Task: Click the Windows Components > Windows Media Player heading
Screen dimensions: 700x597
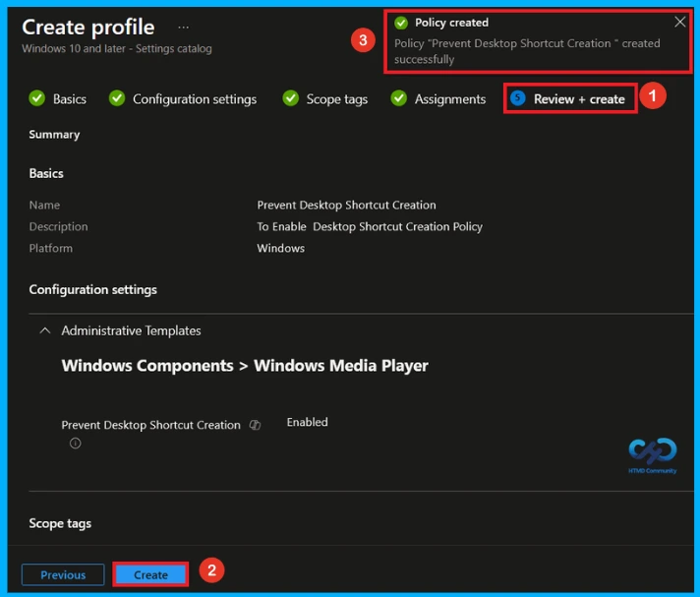Action: (x=245, y=366)
